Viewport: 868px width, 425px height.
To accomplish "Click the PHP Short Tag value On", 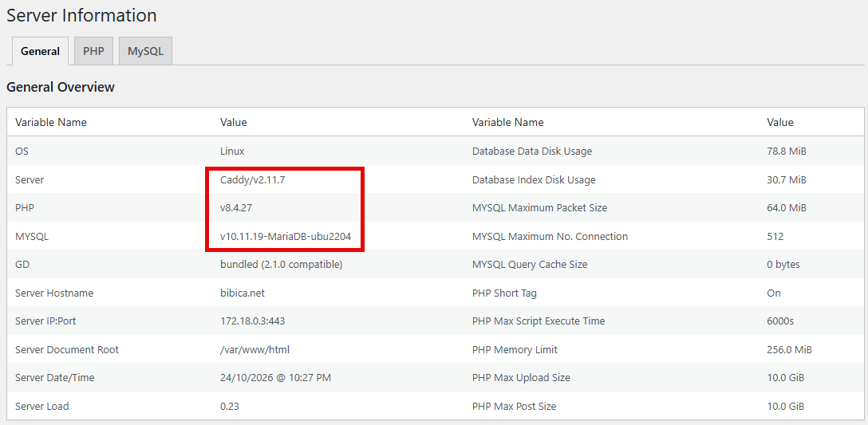I will [x=774, y=293].
